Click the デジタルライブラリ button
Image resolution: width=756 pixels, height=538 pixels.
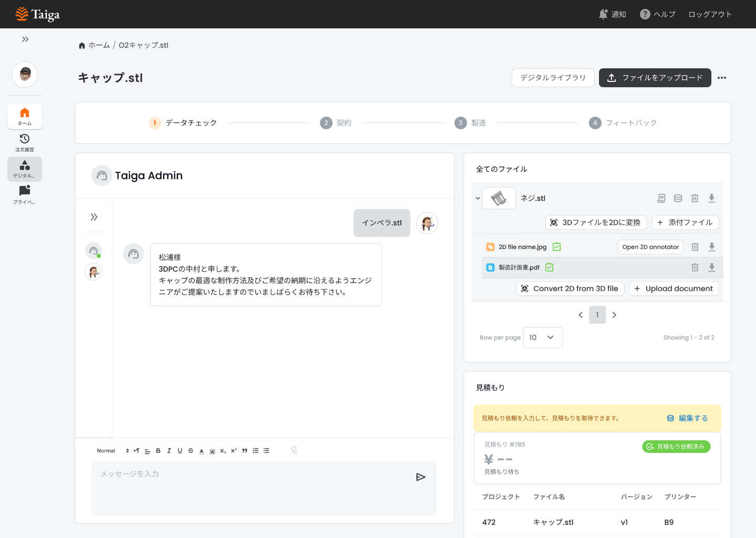[553, 78]
